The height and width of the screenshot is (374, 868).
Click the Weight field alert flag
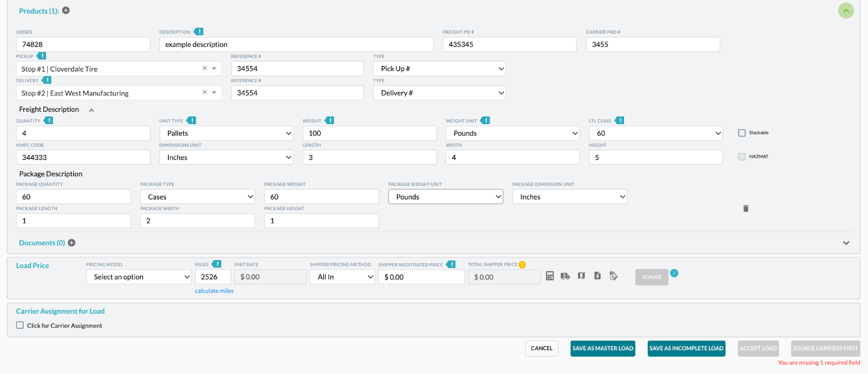pyautogui.click(x=329, y=120)
